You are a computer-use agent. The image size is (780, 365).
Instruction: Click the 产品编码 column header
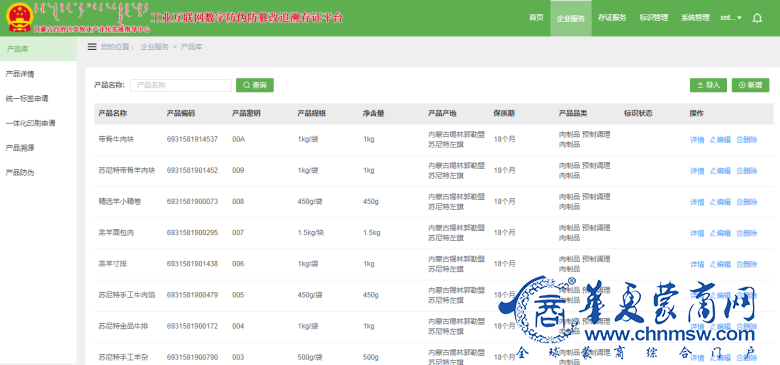pos(181,113)
